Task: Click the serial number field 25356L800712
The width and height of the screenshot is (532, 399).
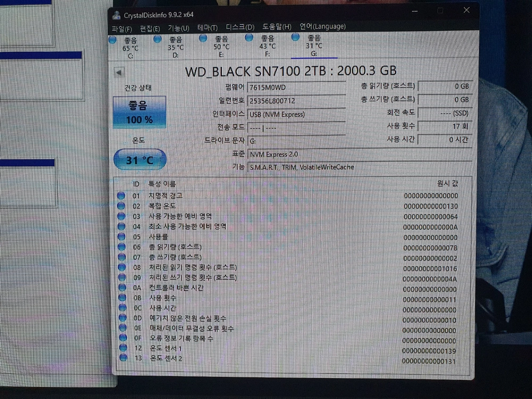Action: pos(296,101)
